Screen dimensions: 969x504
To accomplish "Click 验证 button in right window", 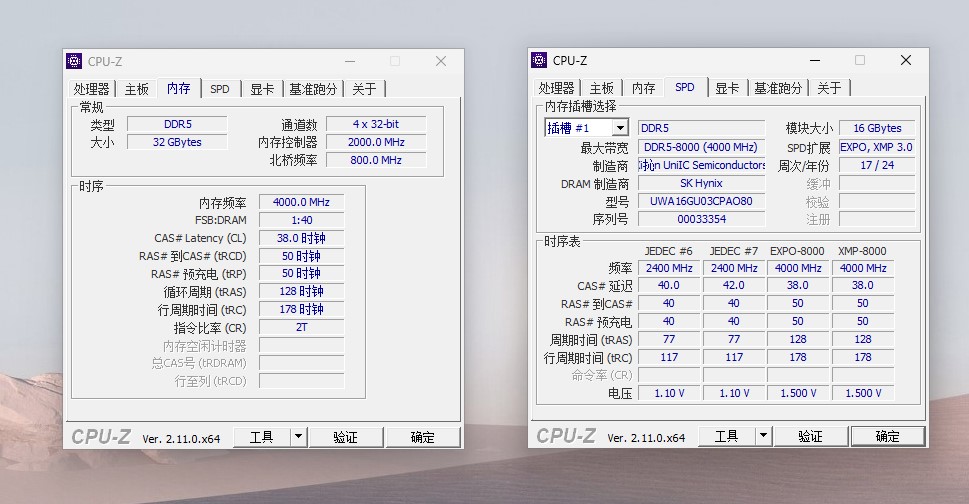I will 810,436.
